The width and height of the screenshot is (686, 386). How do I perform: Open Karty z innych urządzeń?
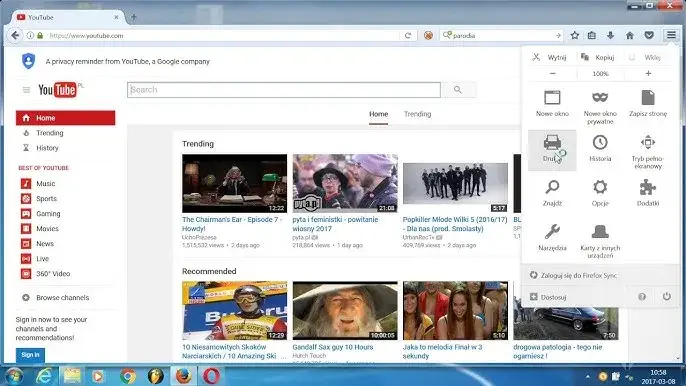click(600, 240)
